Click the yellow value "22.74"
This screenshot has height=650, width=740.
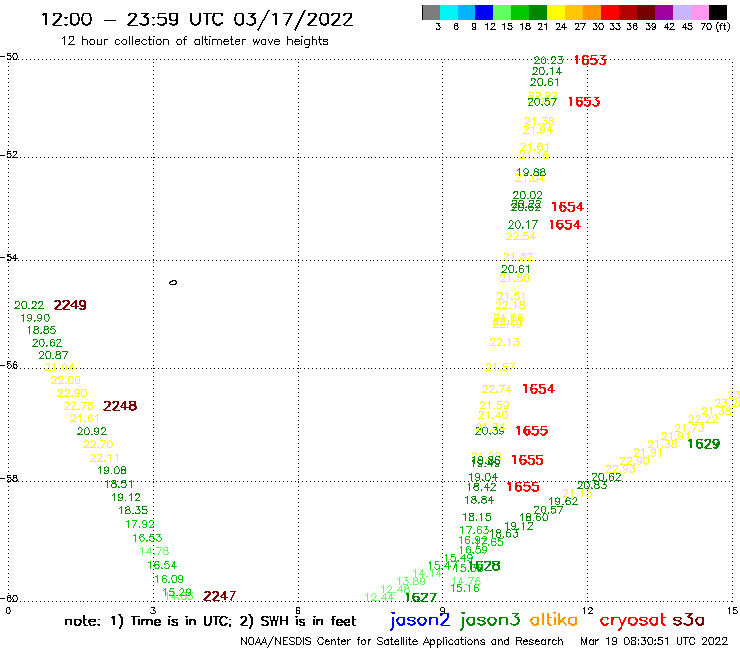tap(497, 389)
